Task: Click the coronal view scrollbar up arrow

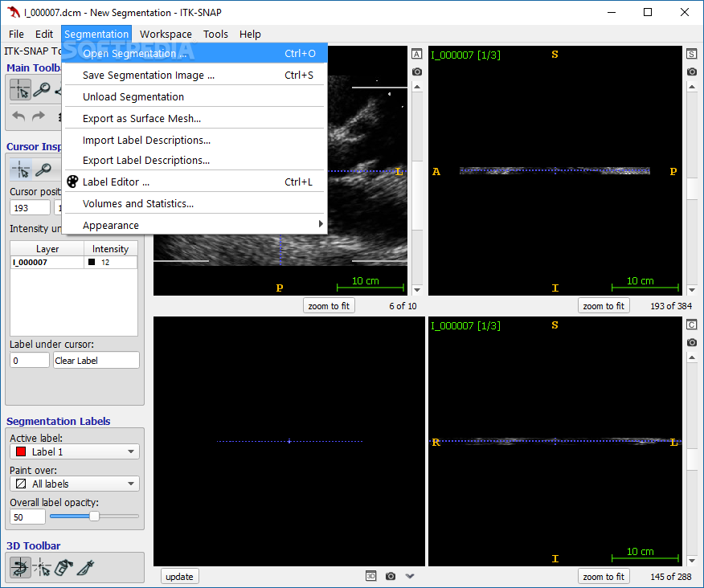Action: tap(692, 357)
